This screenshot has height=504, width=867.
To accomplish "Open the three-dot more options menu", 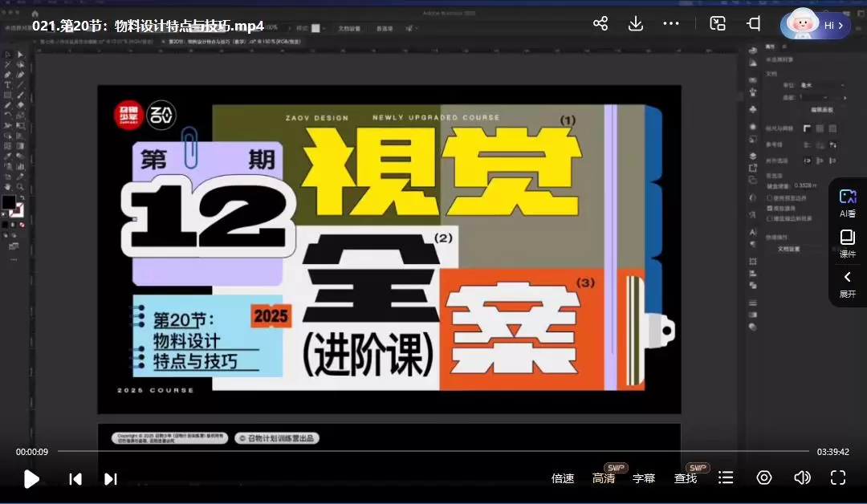I will tap(670, 23).
